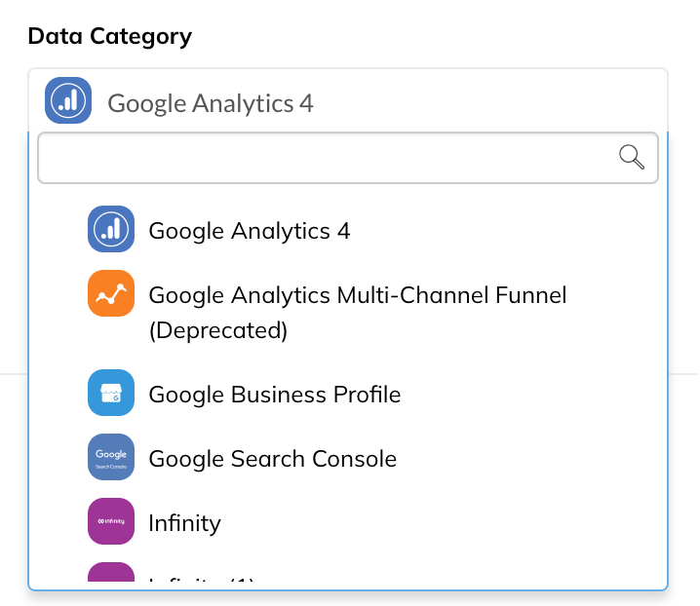Image resolution: width=700 pixels, height=606 pixels.
Task: Click the purple Infinity icon
Action: (x=111, y=521)
